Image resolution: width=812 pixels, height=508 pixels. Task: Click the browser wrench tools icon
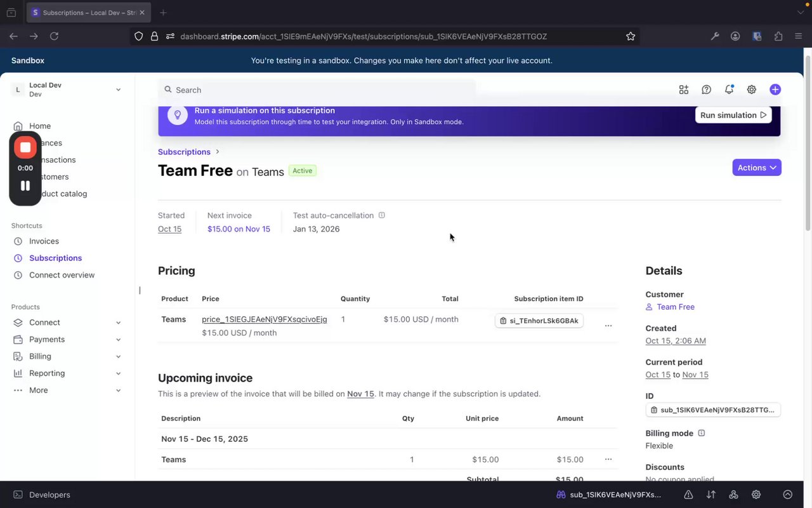715,36
